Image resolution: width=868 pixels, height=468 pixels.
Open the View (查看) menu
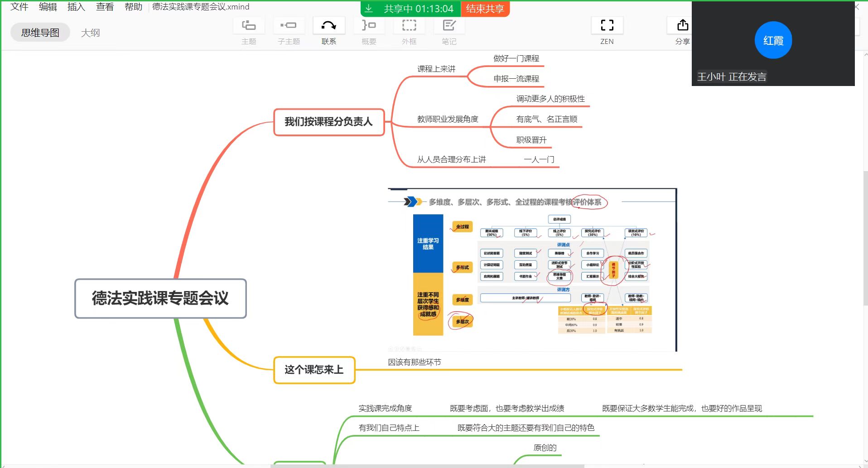pos(105,7)
